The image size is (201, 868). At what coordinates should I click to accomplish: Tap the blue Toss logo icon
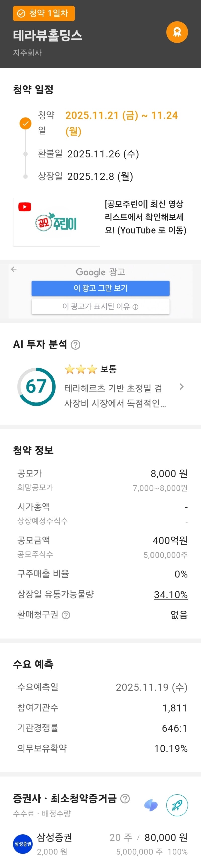pos(151,805)
